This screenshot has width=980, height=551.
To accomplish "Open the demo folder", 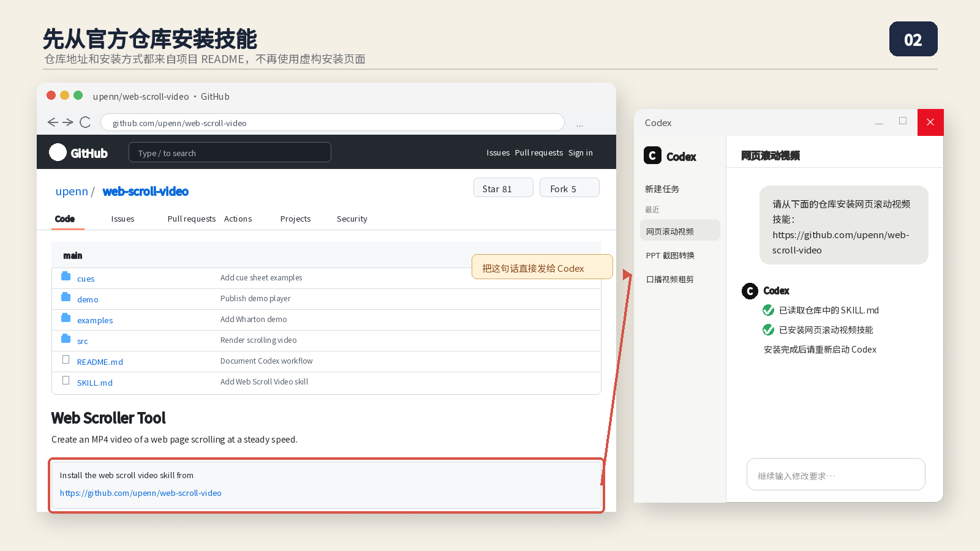I will [x=88, y=299].
